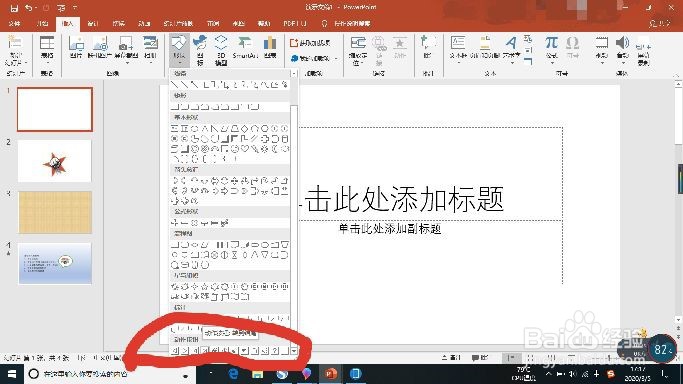Switch to the Design (设计) tab

tap(92, 24)
